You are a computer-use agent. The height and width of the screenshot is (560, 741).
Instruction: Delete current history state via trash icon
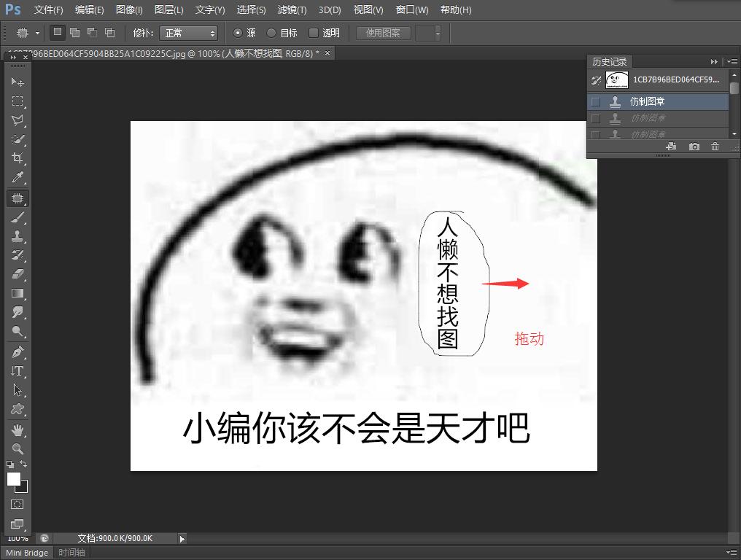pyautogui.click(x=715, y=147)
